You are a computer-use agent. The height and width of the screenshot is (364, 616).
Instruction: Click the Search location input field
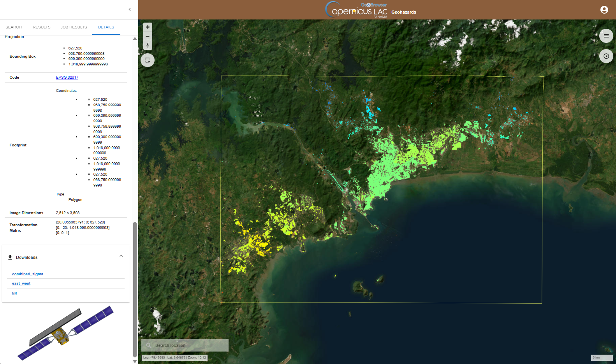pyautogui.click(x=189, y=345)
